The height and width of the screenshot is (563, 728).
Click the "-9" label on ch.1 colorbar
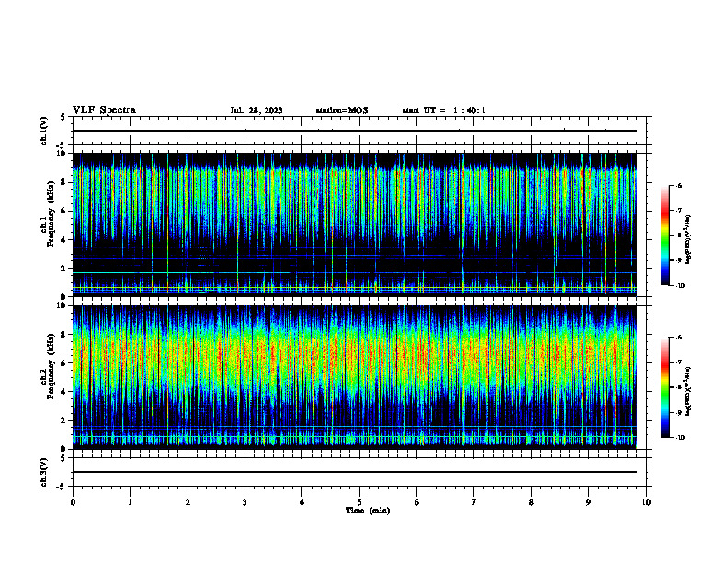click(x=678, y=260)
